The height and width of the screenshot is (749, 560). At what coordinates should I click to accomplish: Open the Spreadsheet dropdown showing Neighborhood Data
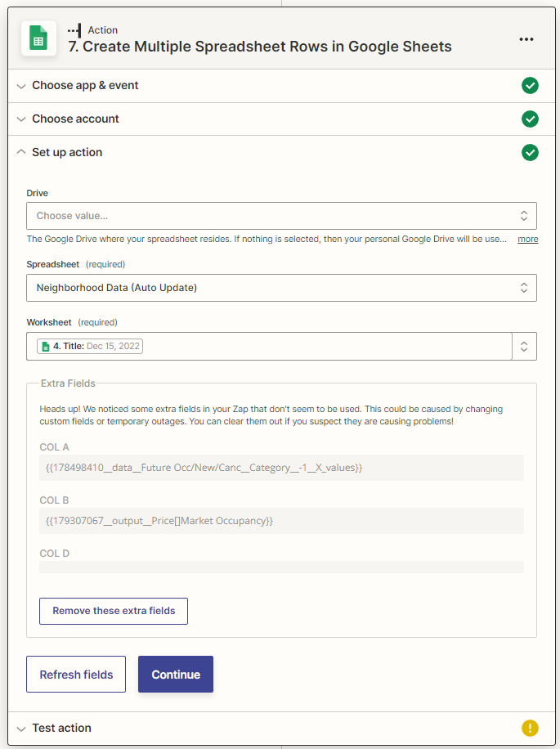click(x=282, y=288)
